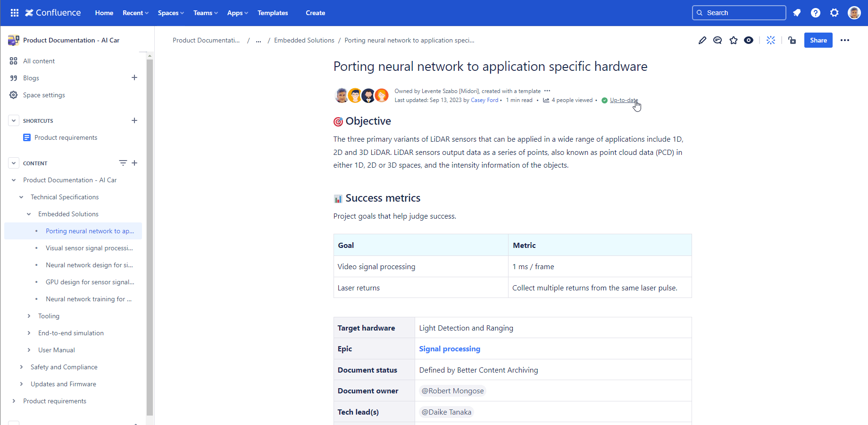This screenshot has height=425, width=868.
Task: Open the apps grid switcher
Action: 14,13
